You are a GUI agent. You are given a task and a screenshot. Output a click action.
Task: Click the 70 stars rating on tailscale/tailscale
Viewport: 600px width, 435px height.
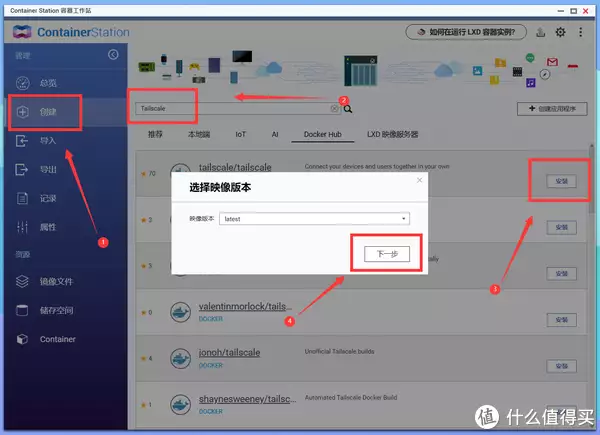pyautogui.click(x=148, y=174)
